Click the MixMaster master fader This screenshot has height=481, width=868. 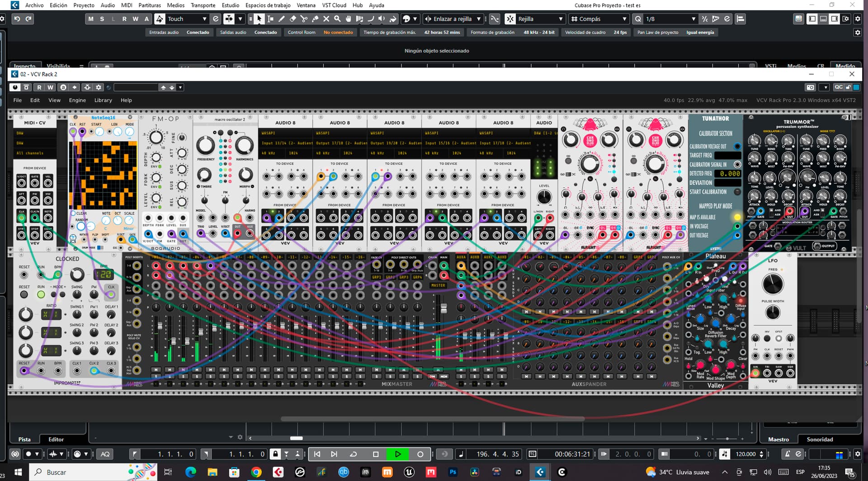click(x=443, y=308)
